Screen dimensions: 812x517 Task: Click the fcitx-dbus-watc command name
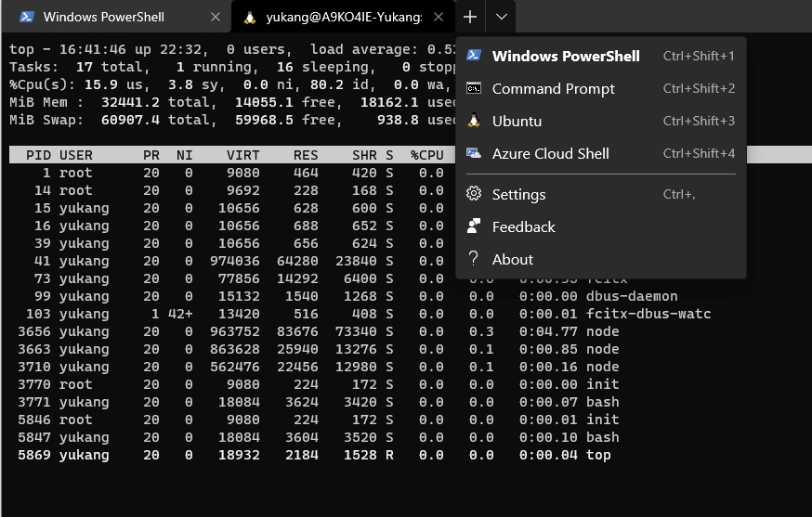pyautogui.click(x=648, y=314)
